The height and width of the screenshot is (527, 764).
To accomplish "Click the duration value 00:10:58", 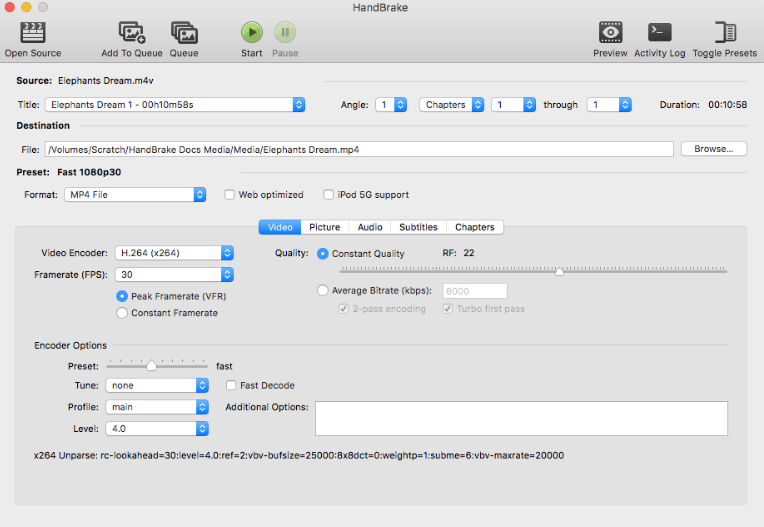I will 727,105.
